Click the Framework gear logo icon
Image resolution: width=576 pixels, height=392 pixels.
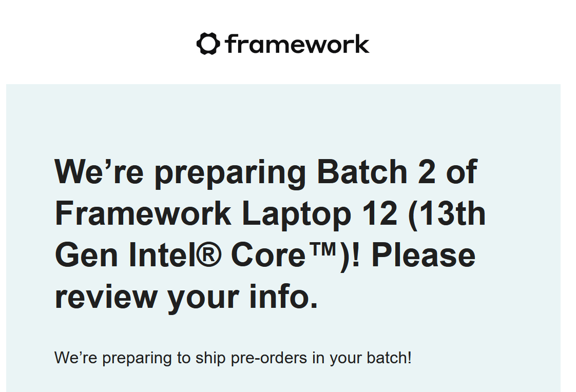pyautogui.click(x=208, y=44)
